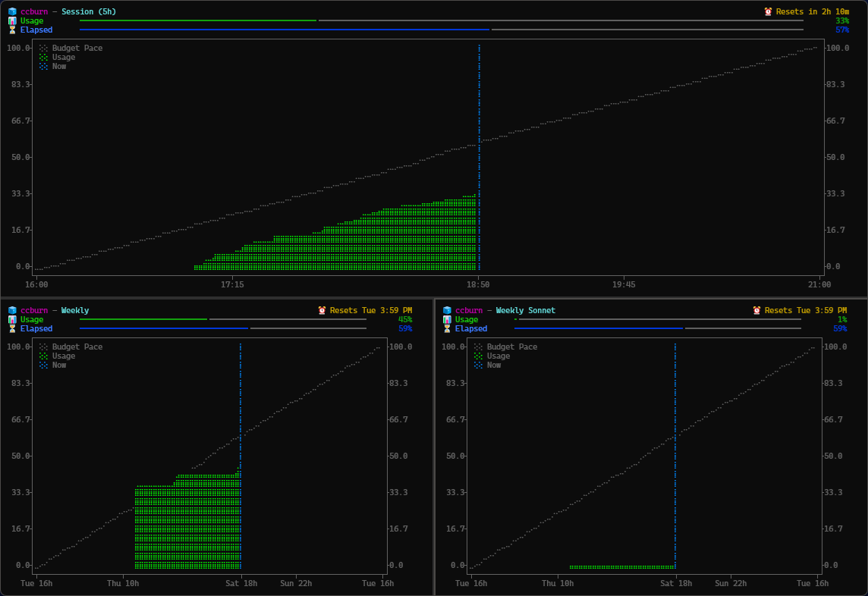Click the blue Elapsed progress bar in Session panel

[x=285, y=30]
